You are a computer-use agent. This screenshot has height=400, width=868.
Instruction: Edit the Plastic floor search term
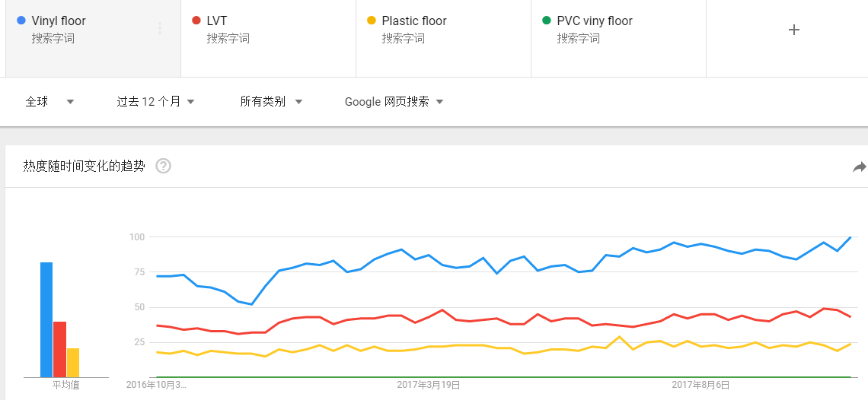coord(414,21)
